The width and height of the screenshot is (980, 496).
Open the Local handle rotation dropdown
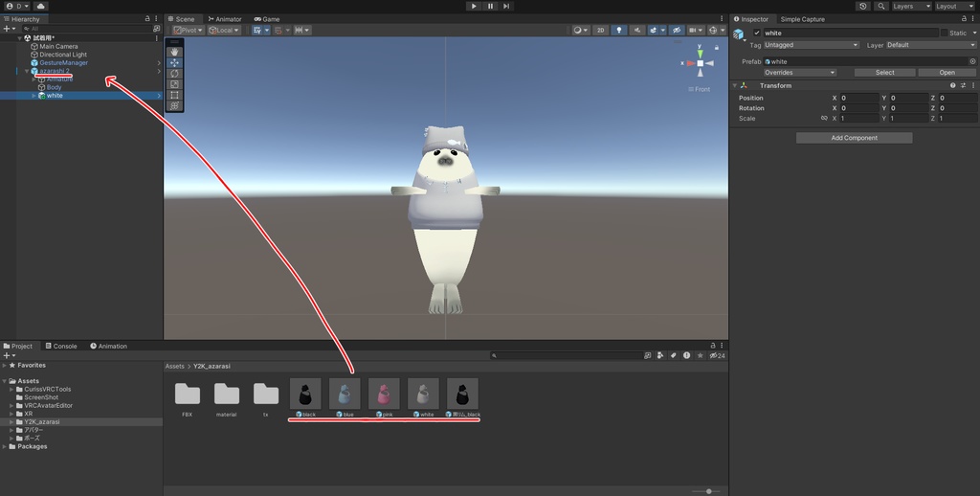click(x=224, y=30)
